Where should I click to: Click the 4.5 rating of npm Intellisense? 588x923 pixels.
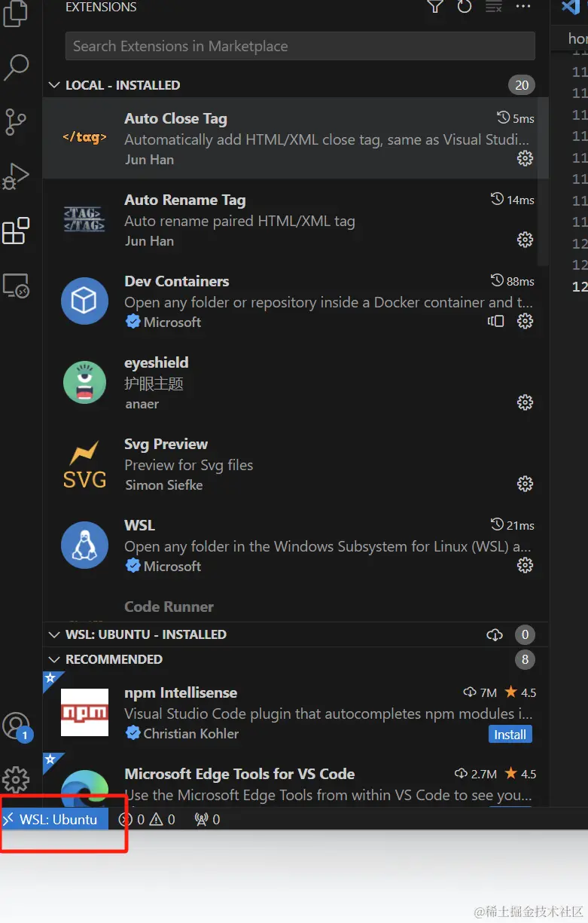tap(521, 692)
